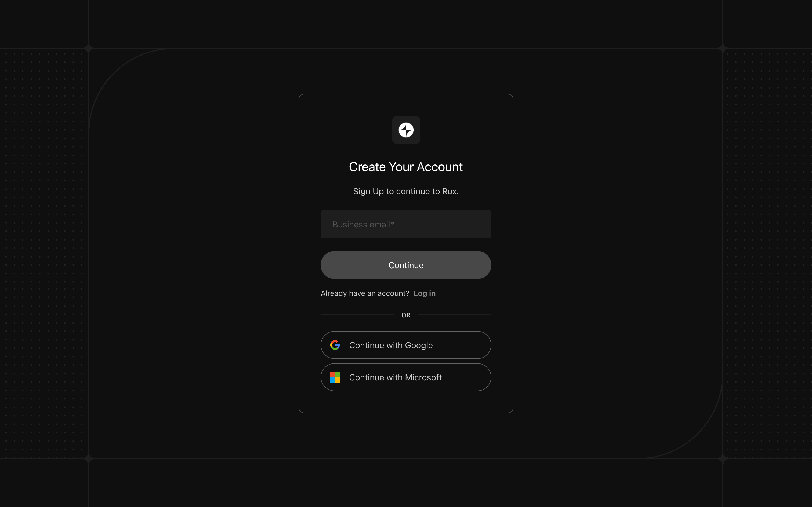The width and height of the screenshot is (812, 507).
Task: Click the Google G logo icon
Action: [335, 345]
